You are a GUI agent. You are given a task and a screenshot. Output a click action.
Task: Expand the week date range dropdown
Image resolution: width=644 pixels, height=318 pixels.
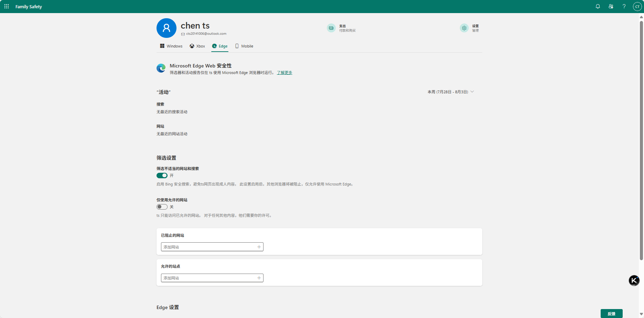coord(451,92)
